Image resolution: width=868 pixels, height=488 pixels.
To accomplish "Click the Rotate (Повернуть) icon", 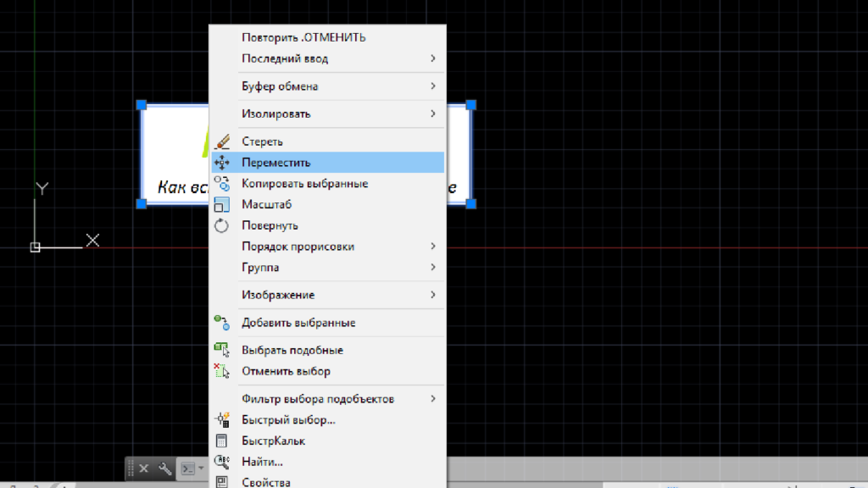I will tap(222, 226).
